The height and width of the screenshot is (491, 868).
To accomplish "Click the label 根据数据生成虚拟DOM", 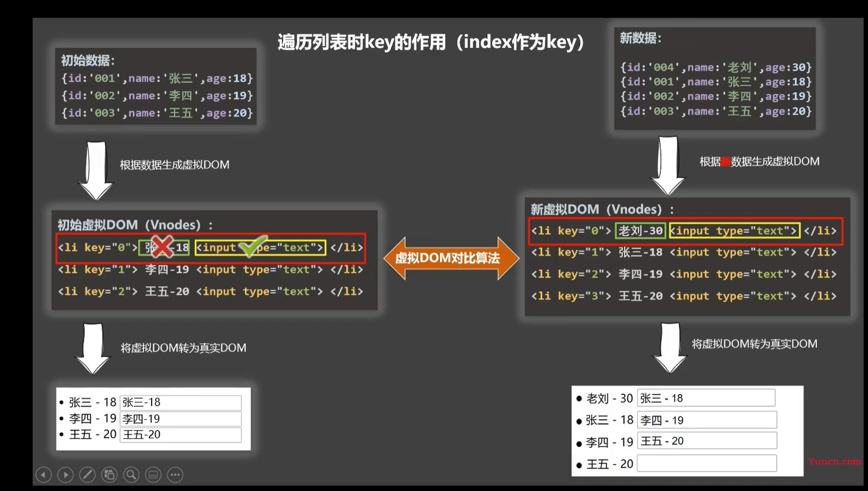I will coord(175,165).
